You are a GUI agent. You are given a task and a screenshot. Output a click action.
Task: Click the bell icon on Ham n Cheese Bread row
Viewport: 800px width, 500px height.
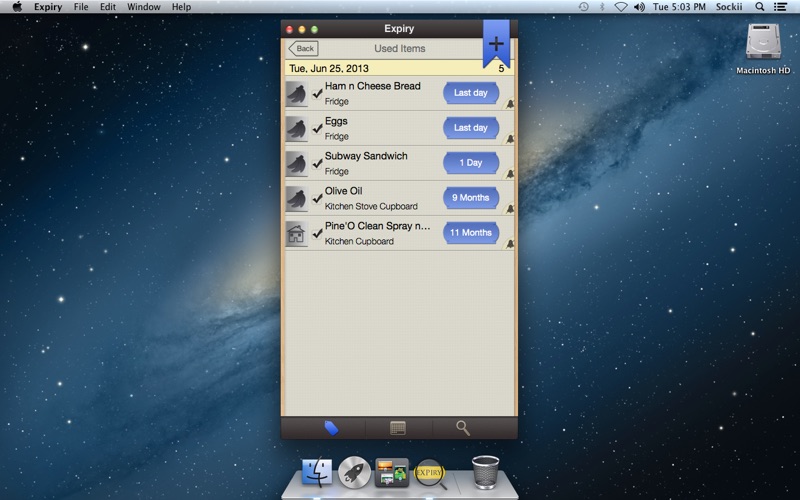509,104
